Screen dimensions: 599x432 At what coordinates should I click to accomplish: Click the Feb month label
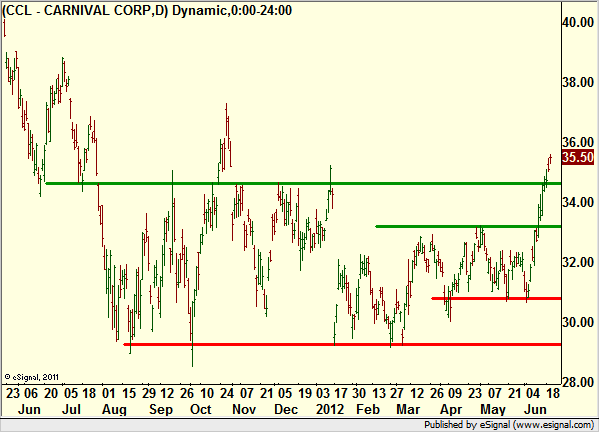coord(368,409)
